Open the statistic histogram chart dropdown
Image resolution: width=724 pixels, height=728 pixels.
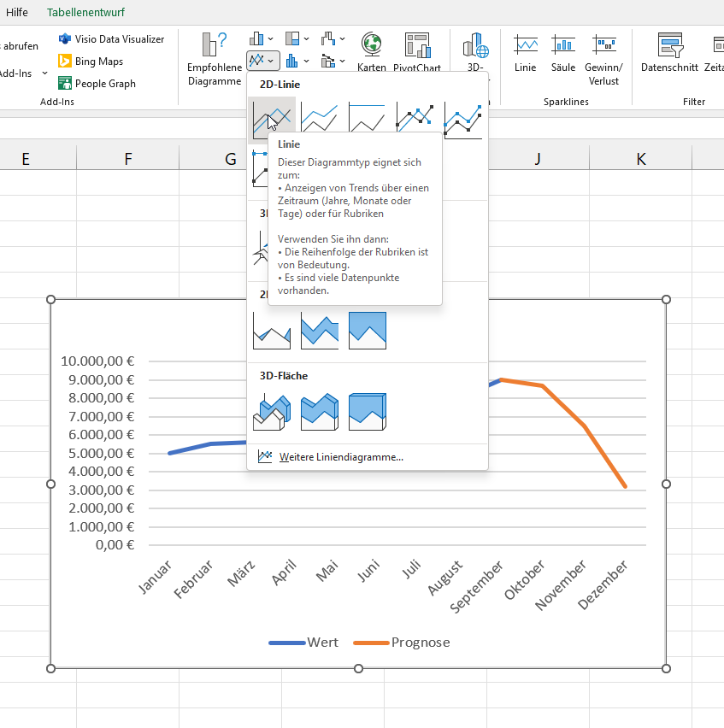[x=297, y=61]
